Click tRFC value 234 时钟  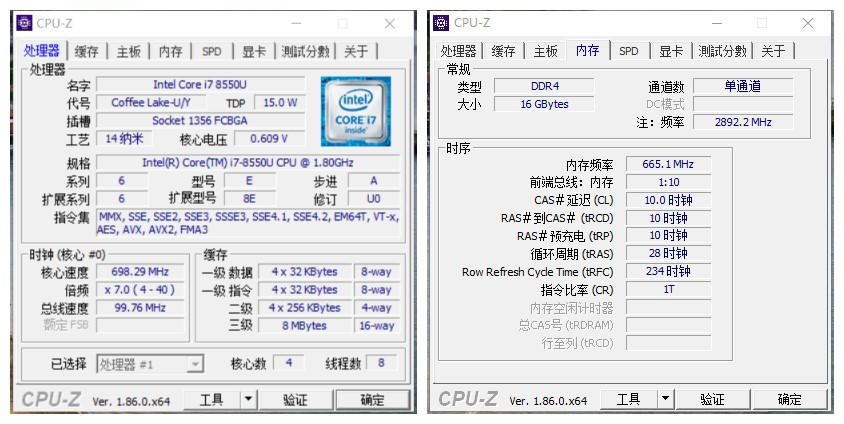668,271
